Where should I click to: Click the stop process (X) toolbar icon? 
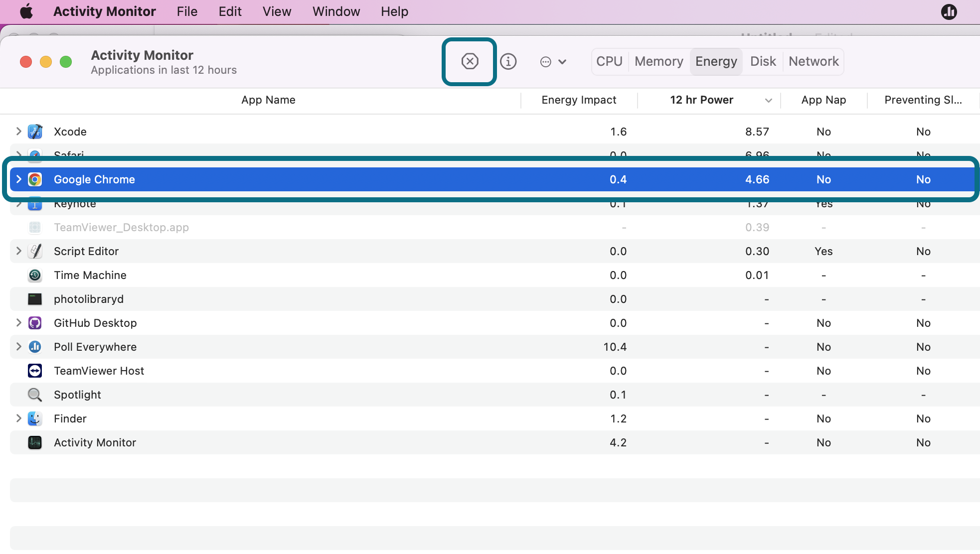point(470,61)
